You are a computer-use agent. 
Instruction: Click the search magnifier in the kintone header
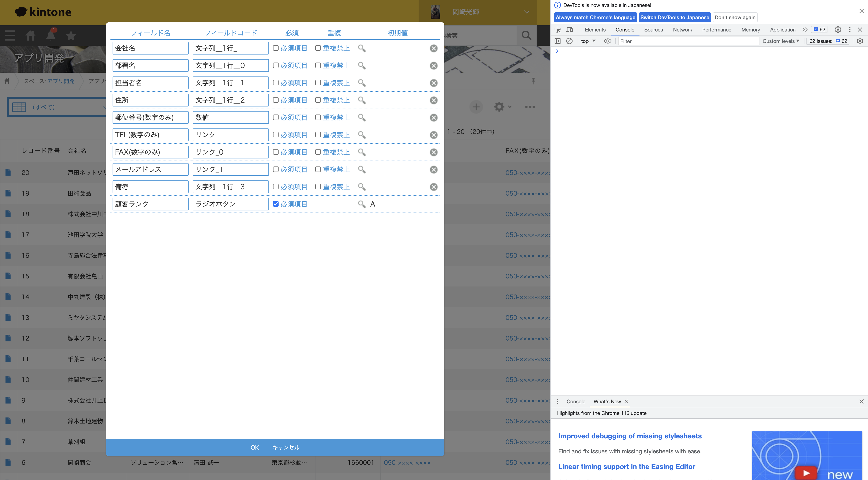click(526, 35)
